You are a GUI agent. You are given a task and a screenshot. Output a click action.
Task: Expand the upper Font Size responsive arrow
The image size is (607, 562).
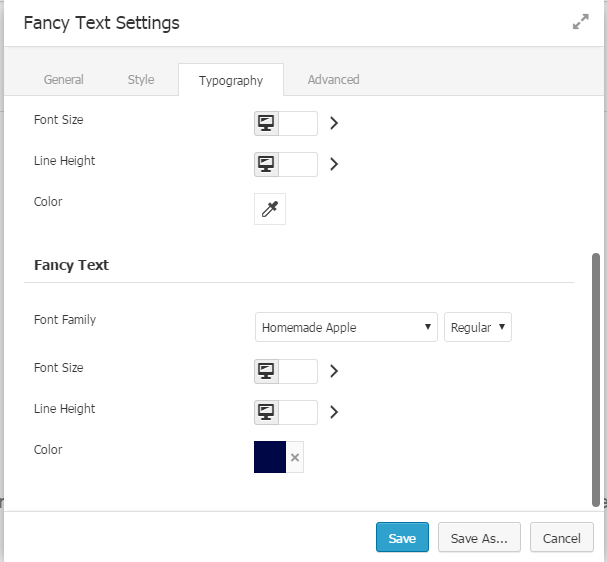[334, 123]
